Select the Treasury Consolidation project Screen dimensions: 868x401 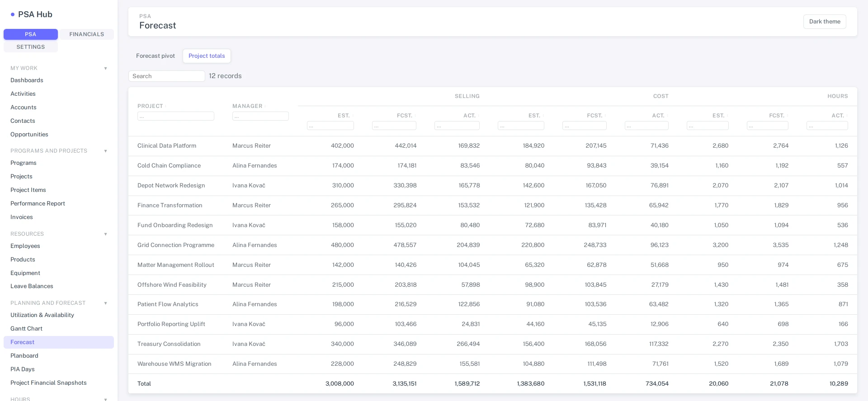pos(169,344)
